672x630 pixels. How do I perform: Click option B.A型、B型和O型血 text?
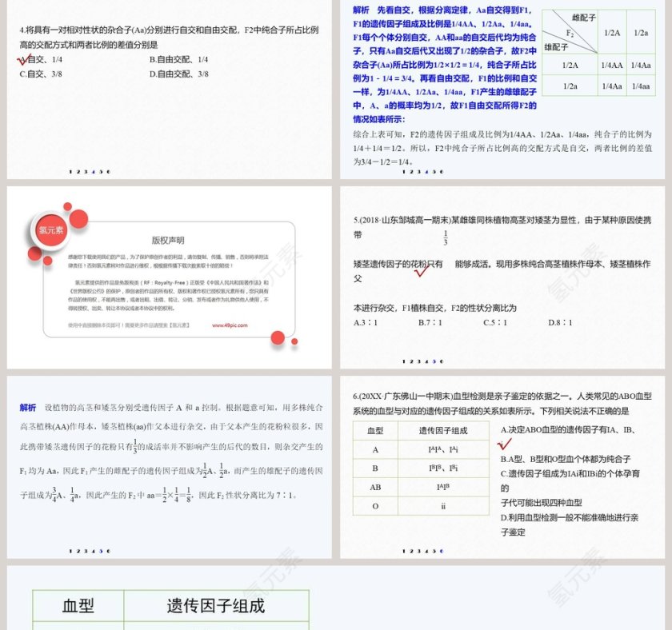566,460
